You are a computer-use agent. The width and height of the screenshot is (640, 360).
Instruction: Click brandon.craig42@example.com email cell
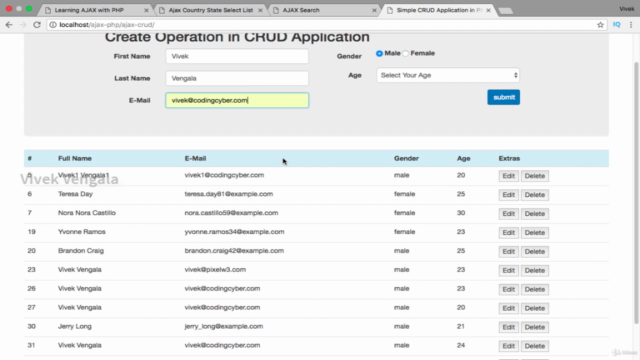point(234,251)
